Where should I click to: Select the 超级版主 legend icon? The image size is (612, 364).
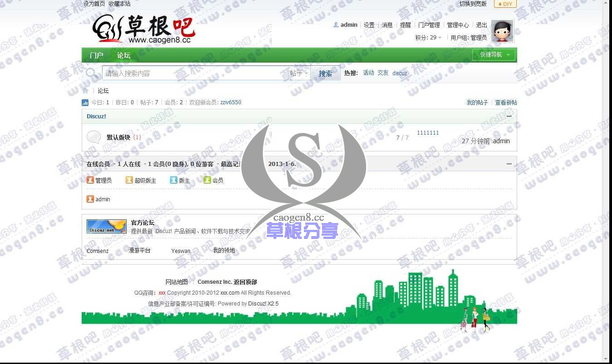point(129,180)
